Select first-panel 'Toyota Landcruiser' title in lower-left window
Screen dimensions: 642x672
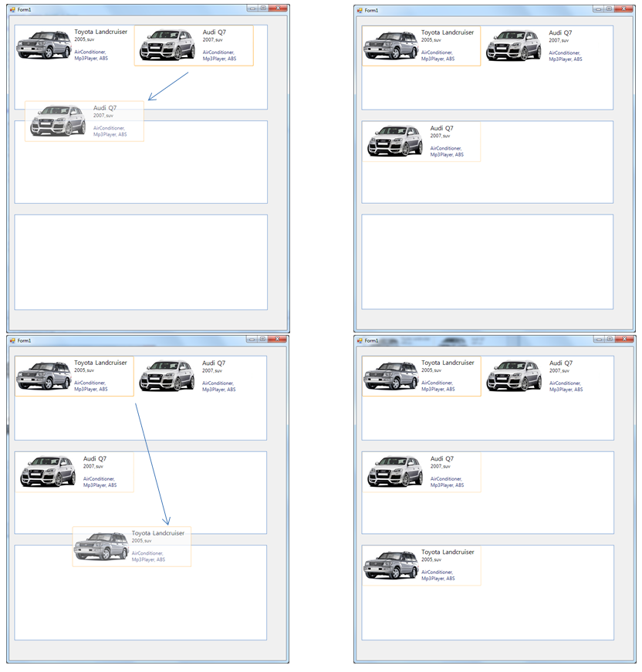(101, 363)
